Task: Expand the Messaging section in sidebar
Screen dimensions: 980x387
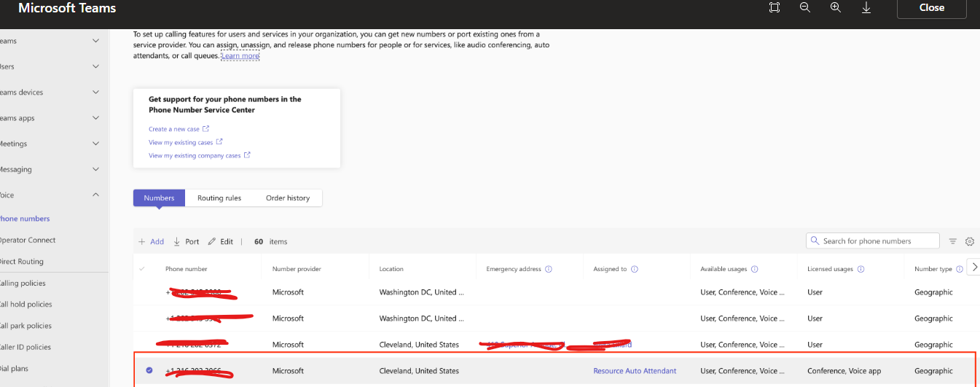Action: pos(95,169)
